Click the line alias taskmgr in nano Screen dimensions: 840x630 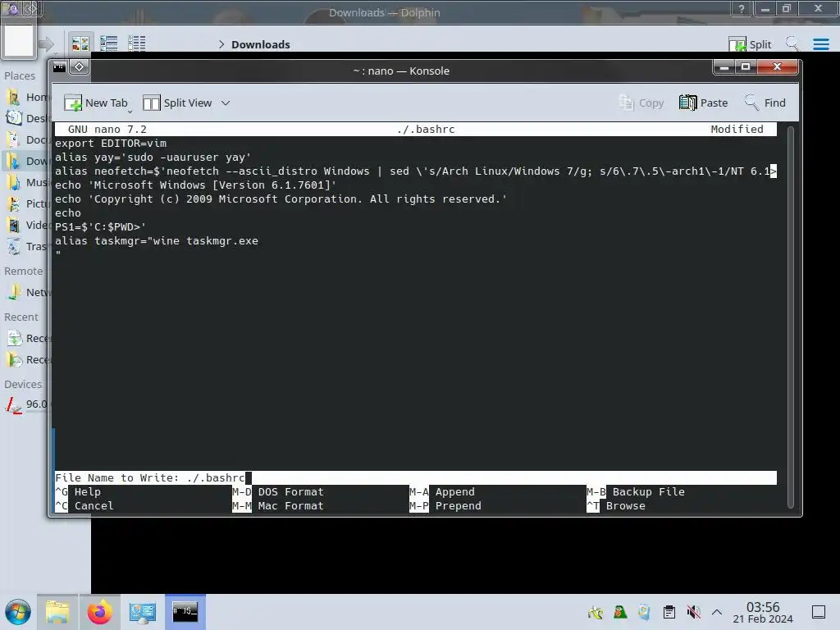pyautogui.click(x=157, y=241)
